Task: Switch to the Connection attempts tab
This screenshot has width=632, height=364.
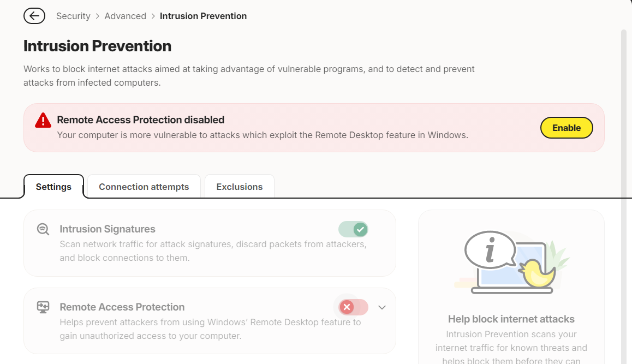Action: (x=144, y=187)
